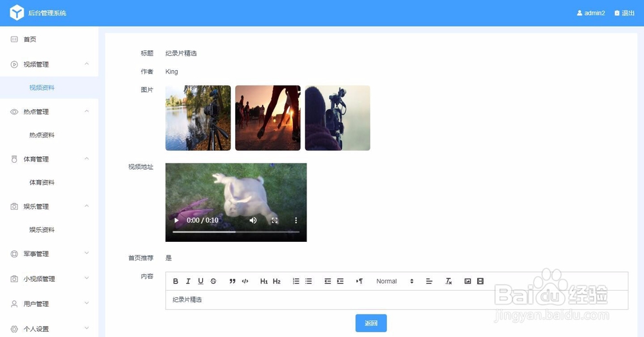Open 娱乐资料 submenu item

pyautogui.click(x=49, y=230)
